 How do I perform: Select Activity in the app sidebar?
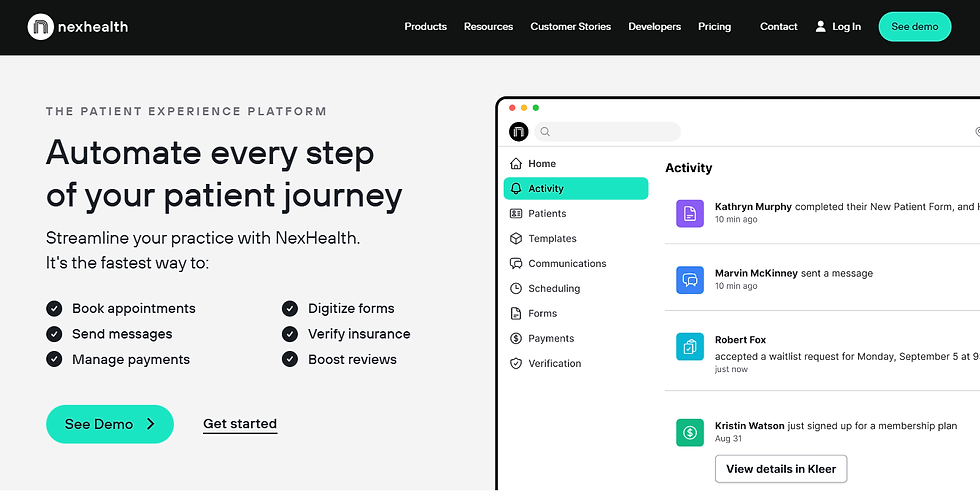point(576,189)
